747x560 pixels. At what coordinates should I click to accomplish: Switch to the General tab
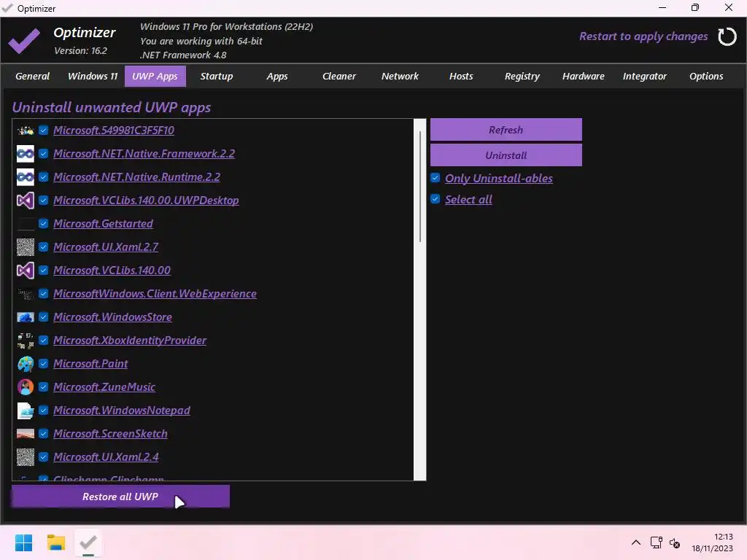point(32,76)
